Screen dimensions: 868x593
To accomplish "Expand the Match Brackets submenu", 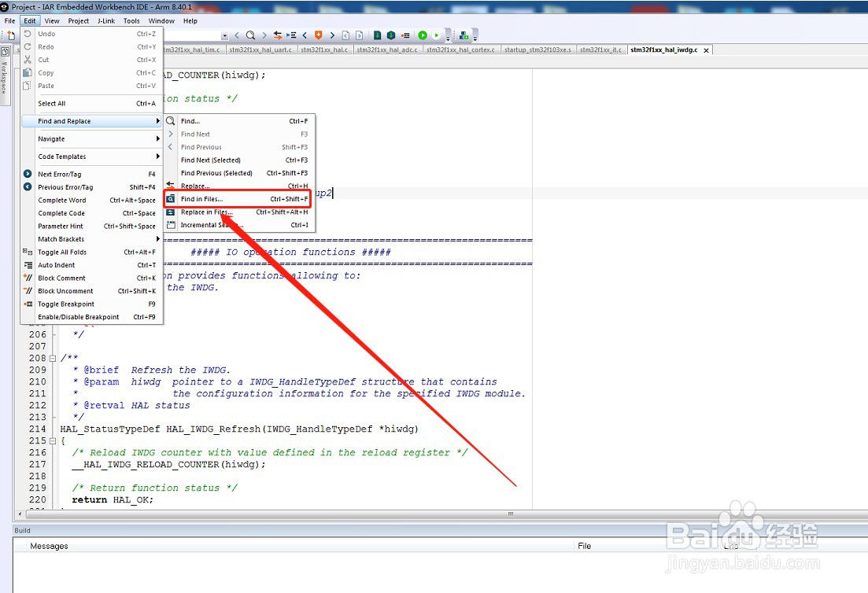I will (x=91, y=239).
